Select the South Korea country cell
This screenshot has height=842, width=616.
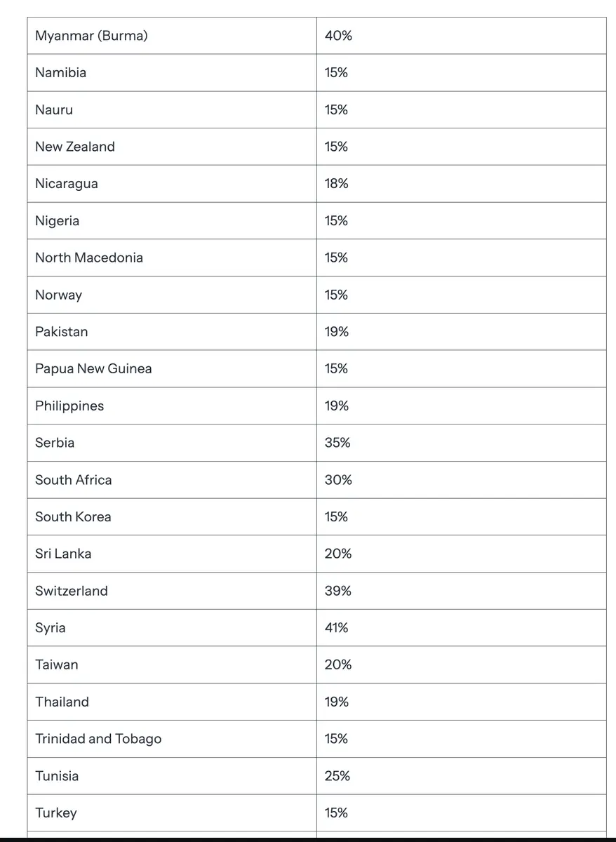[x=172, y=517]
